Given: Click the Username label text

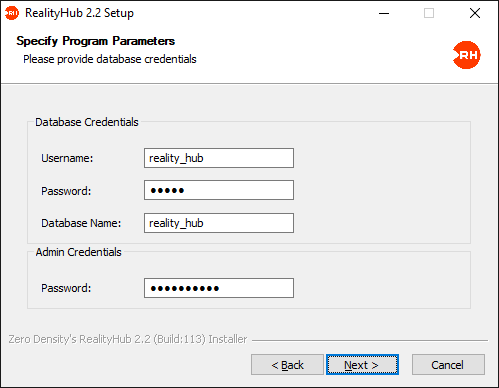Looking at the screenshot, I should click(67, 158).
